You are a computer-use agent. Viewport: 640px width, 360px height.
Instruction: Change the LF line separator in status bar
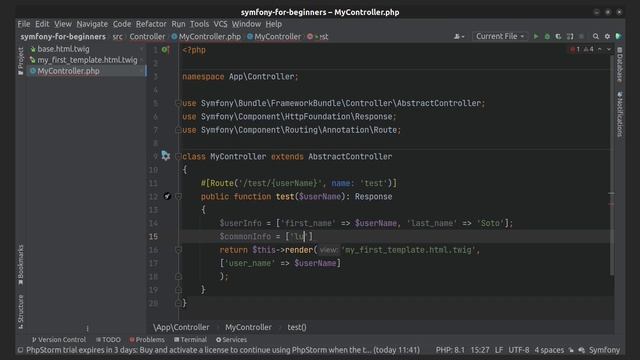click(x=499, y=350)
